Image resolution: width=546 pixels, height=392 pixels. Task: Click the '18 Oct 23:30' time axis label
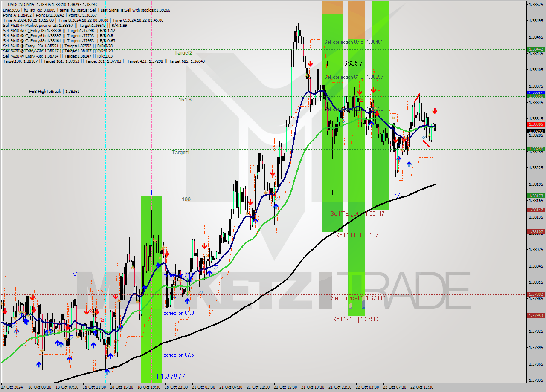tap(176, 387)
